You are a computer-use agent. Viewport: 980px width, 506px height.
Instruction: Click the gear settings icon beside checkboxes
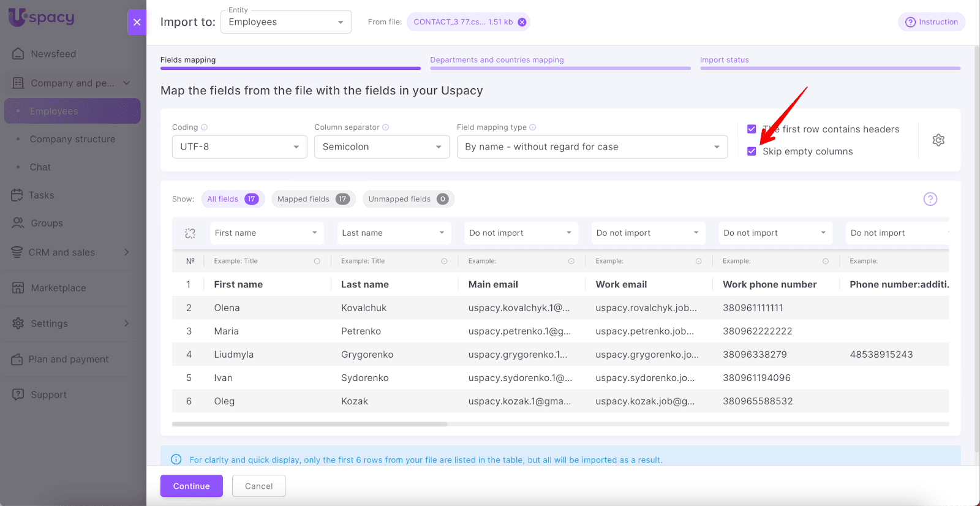point(938,140)
